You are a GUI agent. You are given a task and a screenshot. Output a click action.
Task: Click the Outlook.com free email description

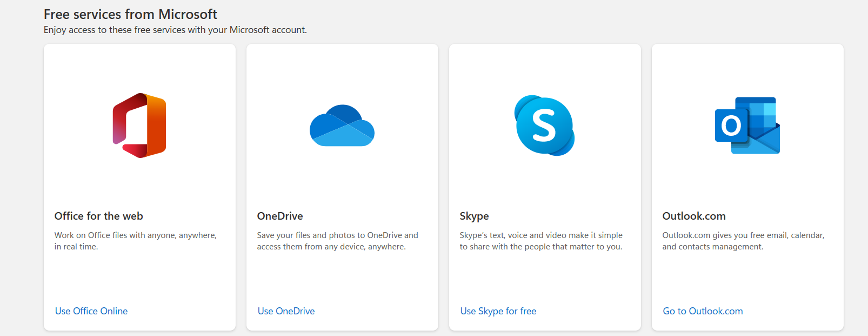(x=743, y=241)
